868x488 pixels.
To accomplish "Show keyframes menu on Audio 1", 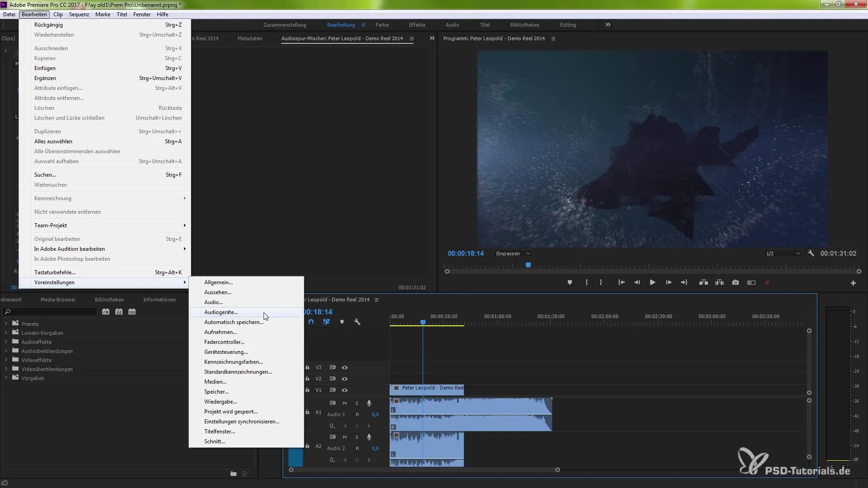I will point(332,426).
